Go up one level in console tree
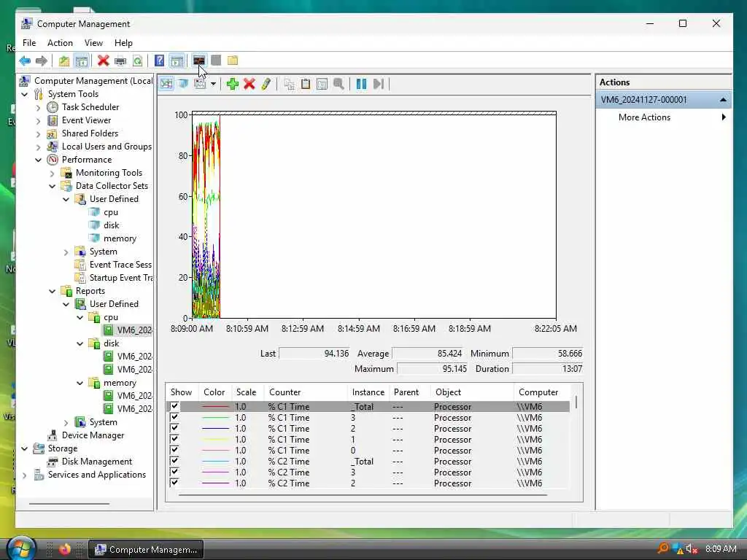This screenshot has width=747, height=560. click(x=64, y=61)
